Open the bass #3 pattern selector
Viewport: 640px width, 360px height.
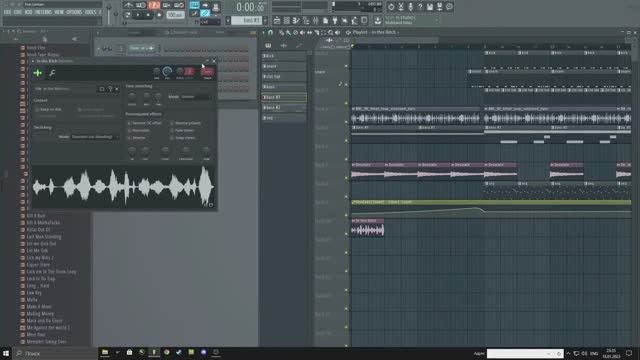pos(247,20)
